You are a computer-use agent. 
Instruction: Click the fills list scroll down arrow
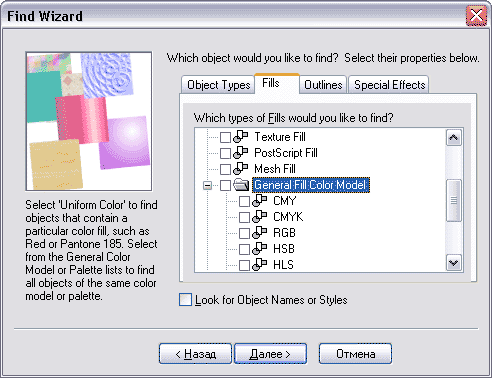point(454,263)
